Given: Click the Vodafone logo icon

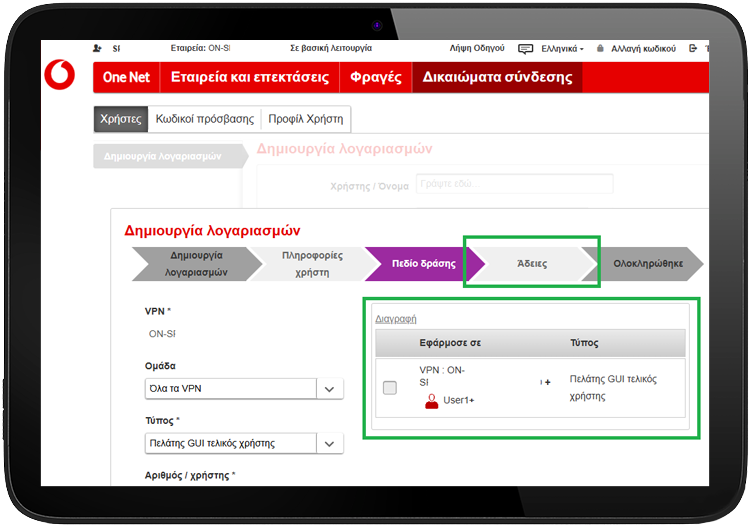Looking at the screenshot, I should (60, 75).
